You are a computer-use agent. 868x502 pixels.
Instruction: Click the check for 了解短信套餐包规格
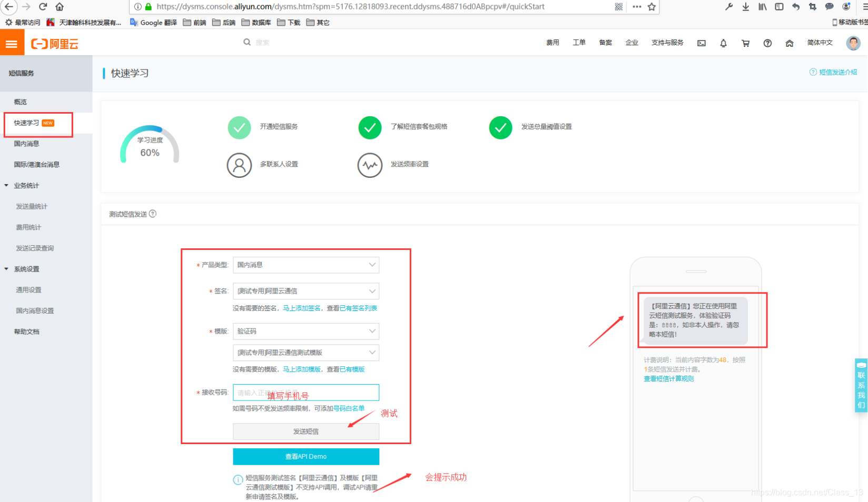(x=370, y=127)
